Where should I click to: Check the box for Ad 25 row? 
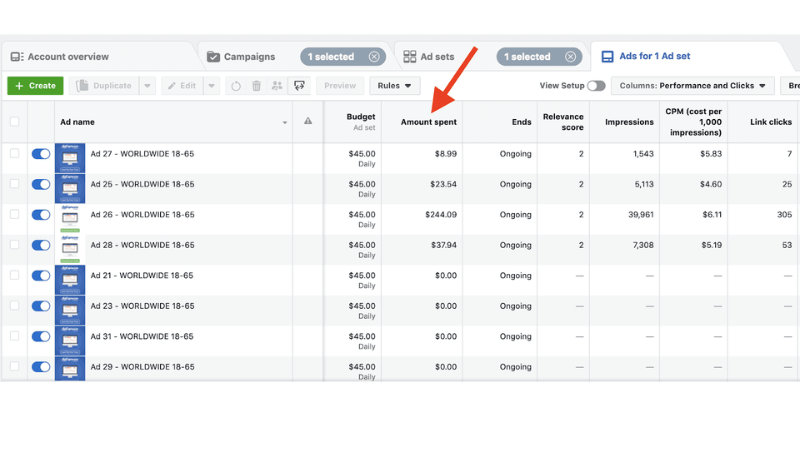[14, 184]
